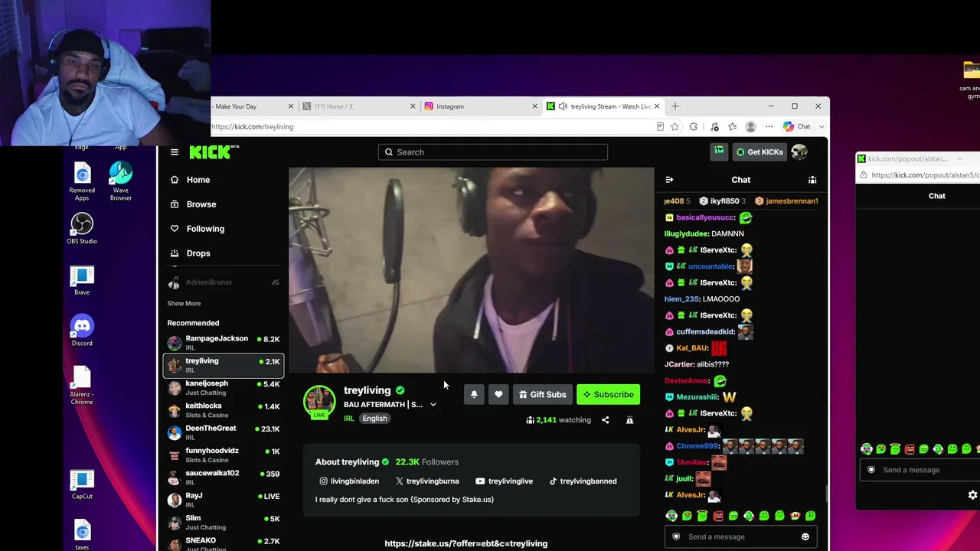The width and height of the screenshot is (980, 551).
Task: Open RampageJackson recommended channel
Action: (x=223, y=343)
